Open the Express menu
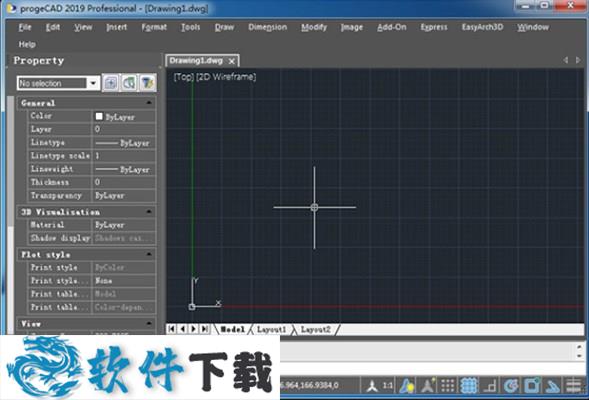589x400 pixels. tap(434, 27)
